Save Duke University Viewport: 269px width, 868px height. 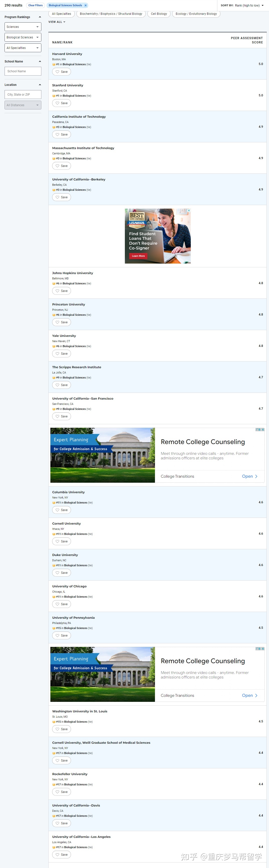pos(62,573)
